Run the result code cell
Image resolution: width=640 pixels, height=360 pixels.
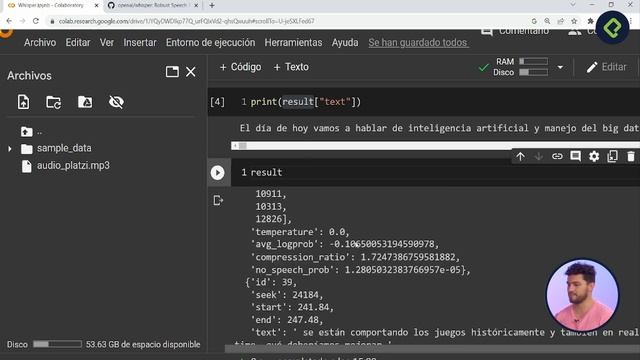(x=218, y=173)
